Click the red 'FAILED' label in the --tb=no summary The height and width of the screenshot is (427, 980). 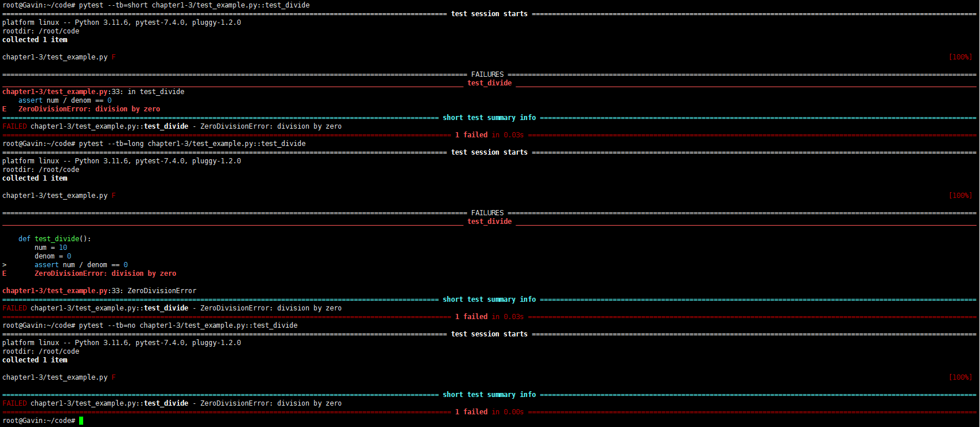(14, 403)
